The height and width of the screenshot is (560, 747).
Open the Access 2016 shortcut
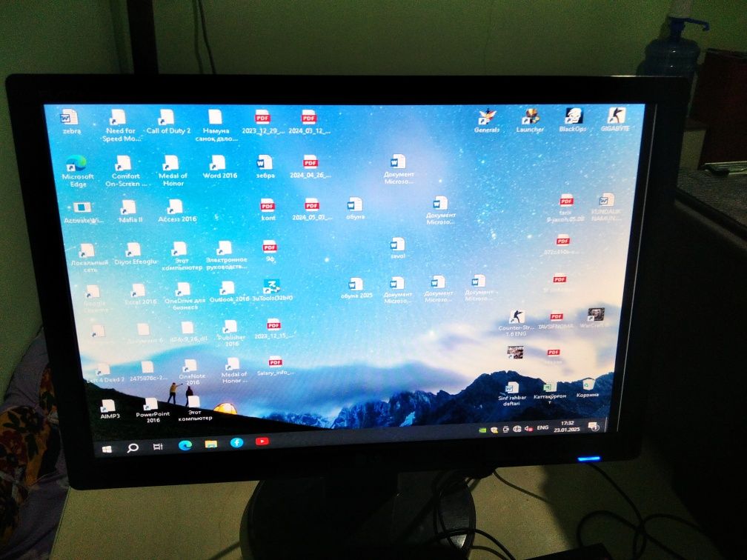tap(176, 211)
